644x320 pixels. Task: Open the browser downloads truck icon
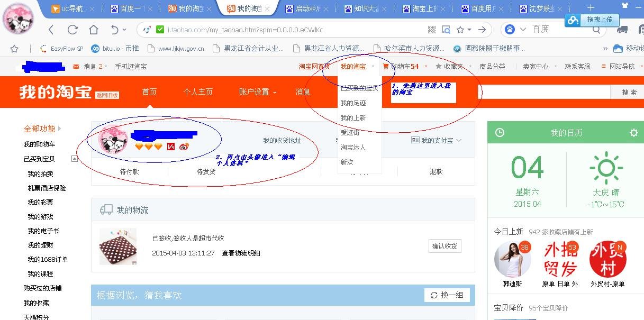623,30
